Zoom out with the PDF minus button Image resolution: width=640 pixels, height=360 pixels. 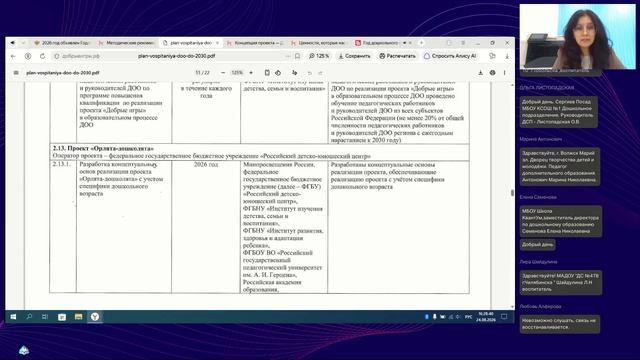[223, 73]
